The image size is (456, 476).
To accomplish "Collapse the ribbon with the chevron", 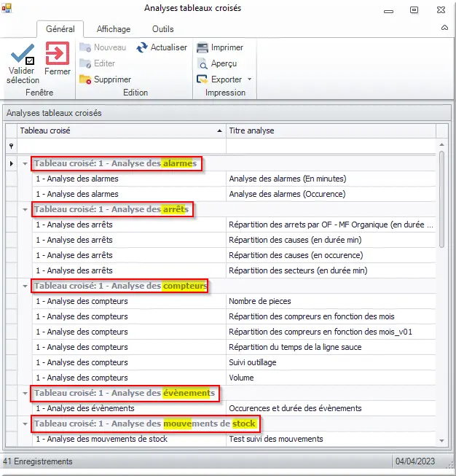I will point(444,28).
